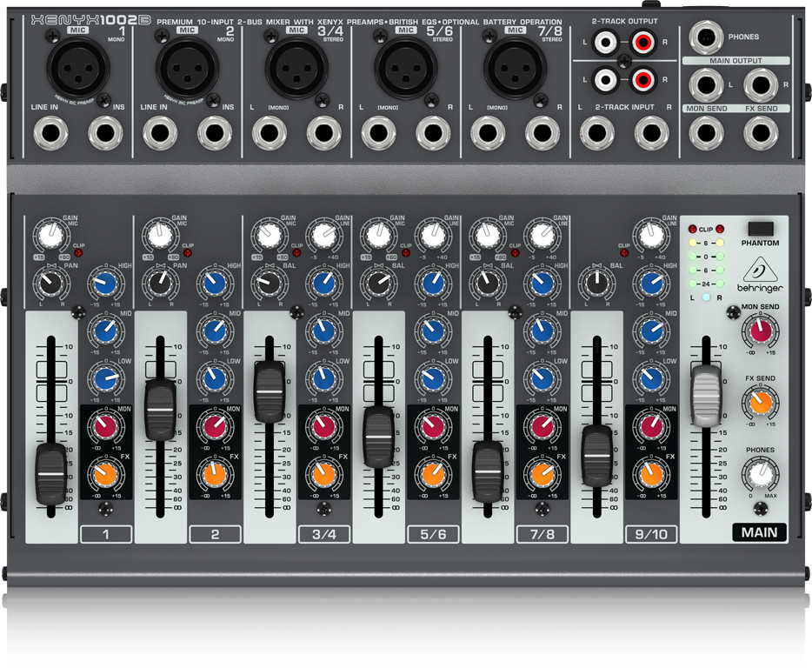The image size is (812, 668).
Task: Adjust channel 9/10 Gain knob
Action: pyautogui.click(x=650, y=233)
